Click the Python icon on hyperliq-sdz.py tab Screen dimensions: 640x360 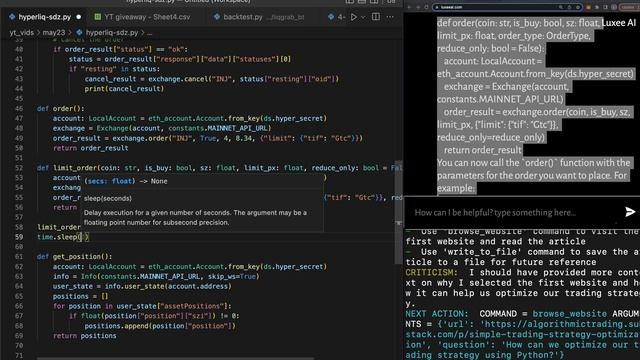(12, 17)
